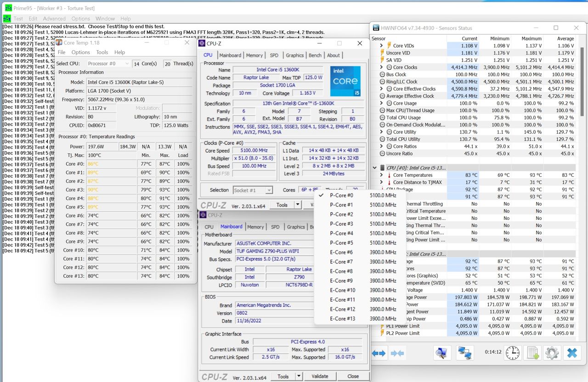Choose P-Core #5 in CPU-Z core list

359,242
